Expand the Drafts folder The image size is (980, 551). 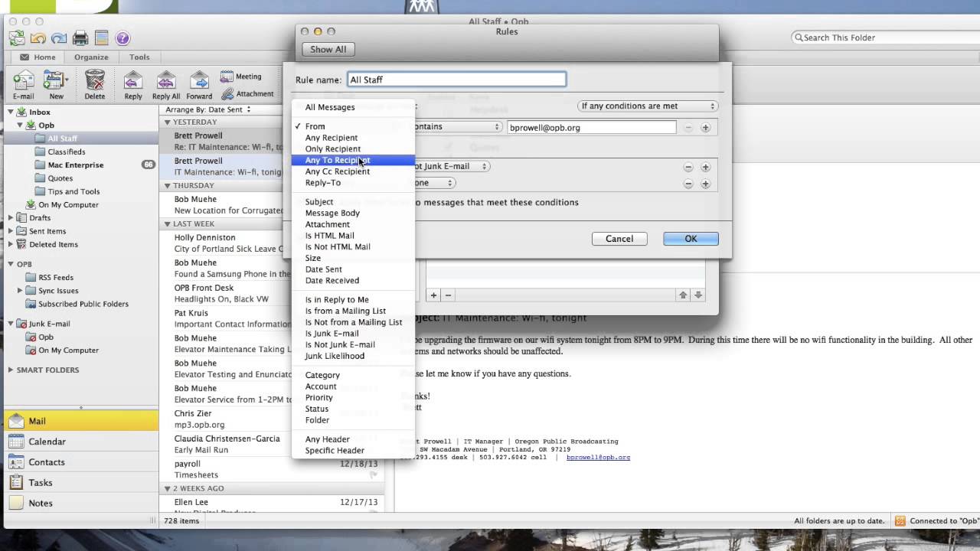tap(11, 218)
